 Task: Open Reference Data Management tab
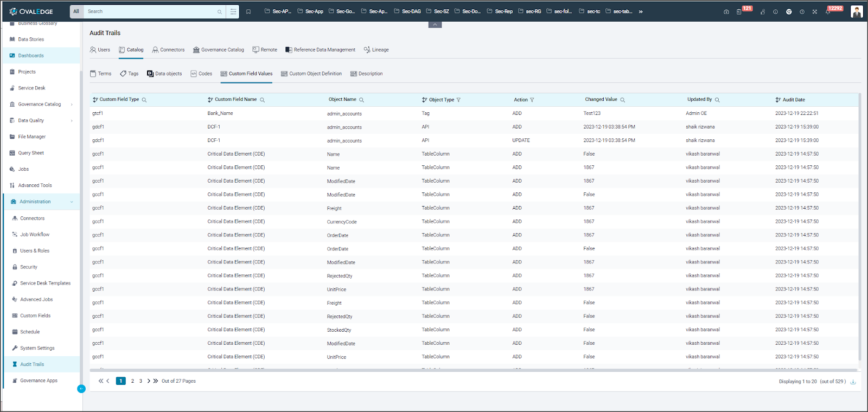coord(321,50)
